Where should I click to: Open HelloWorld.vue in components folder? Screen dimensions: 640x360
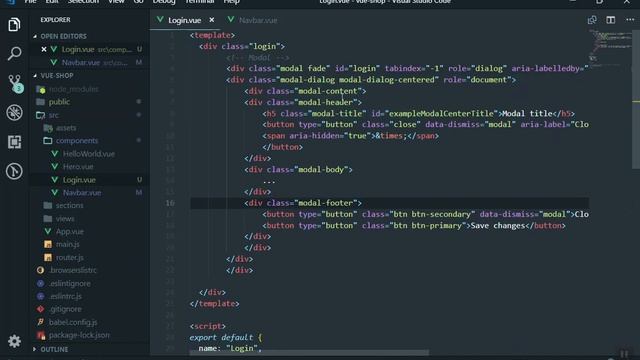pos(89,154)
